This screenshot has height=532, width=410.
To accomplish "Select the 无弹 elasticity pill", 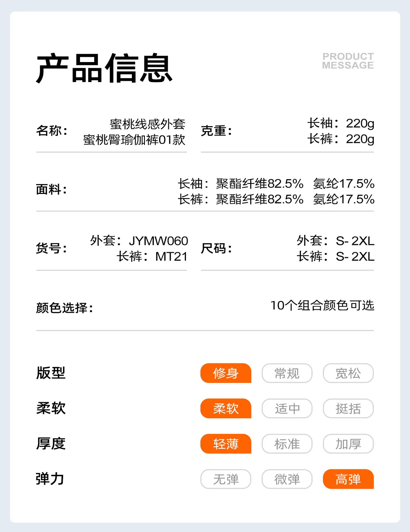I will click(226, 479).
